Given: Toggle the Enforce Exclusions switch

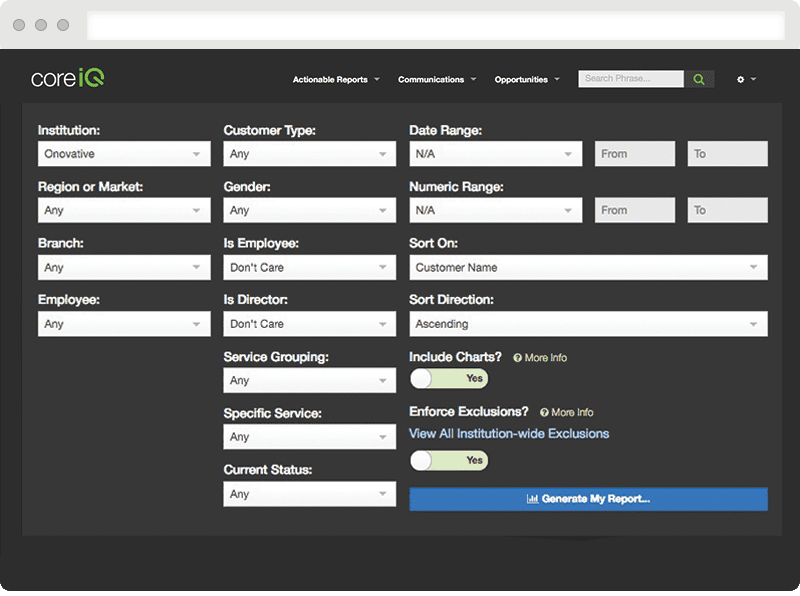Looking at the screenshot, I should click(449, 460).
